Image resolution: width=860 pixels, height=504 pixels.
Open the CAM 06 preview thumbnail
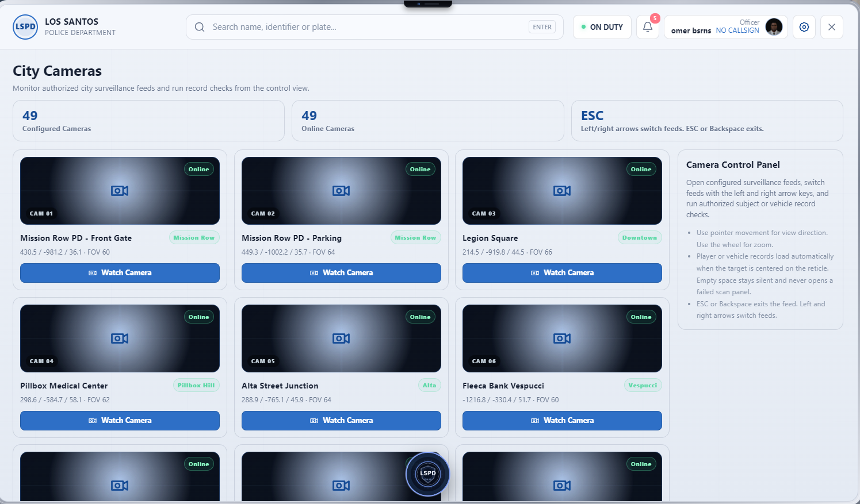click(562, 338)
